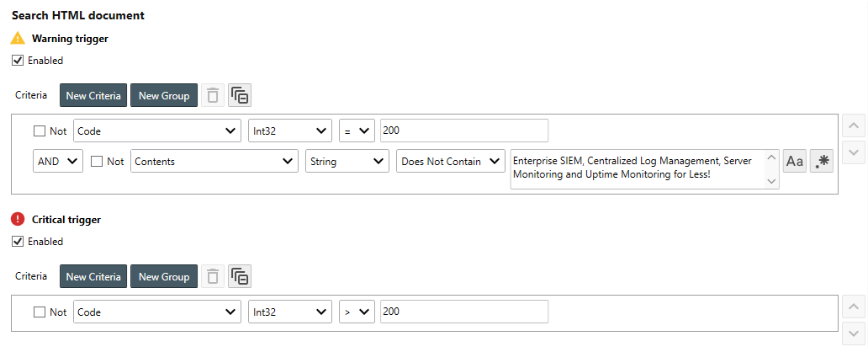Disable the Warning trigger Enabled checkbox
This screenshot has width=868, height=352.
click(18, 61)
